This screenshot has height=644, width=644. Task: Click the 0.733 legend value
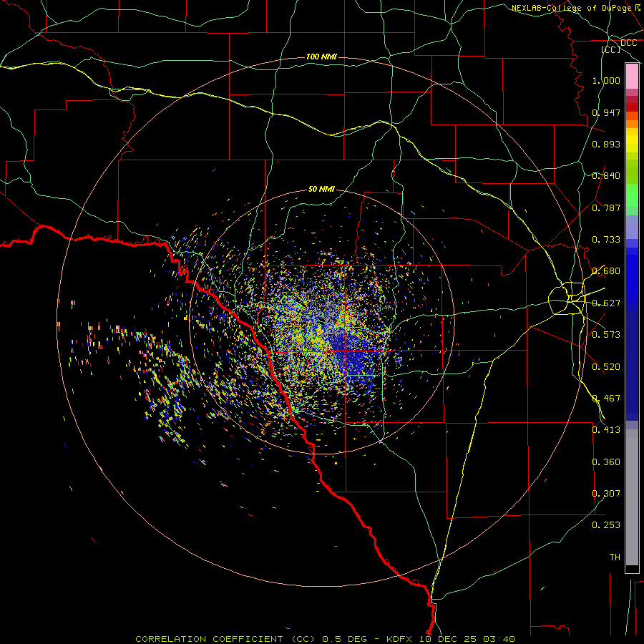606,239
